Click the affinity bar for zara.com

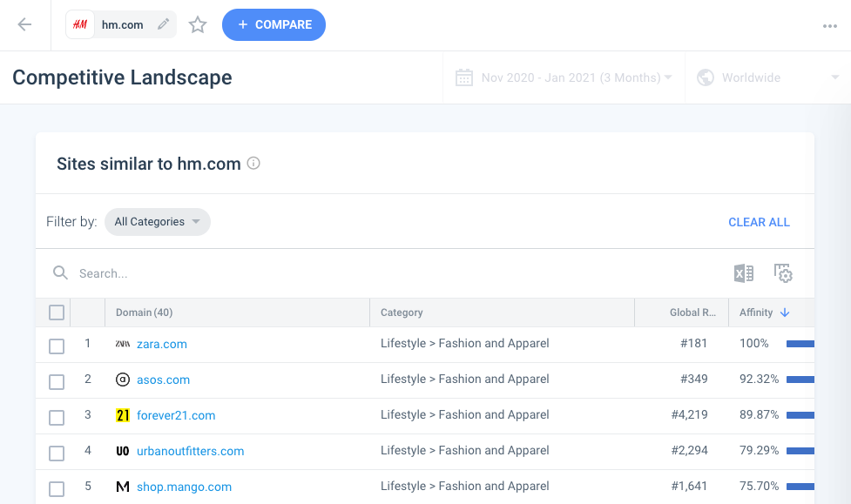[800, 344]
